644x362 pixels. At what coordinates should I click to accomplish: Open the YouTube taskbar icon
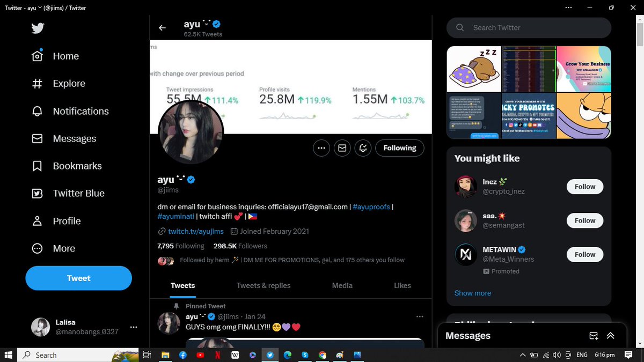pyautogui.click(x=200, y=355)
